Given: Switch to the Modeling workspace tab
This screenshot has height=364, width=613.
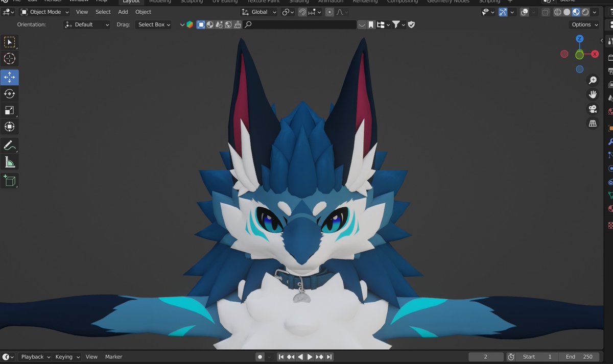Looking at the screenshot, I should click(160, 2).
